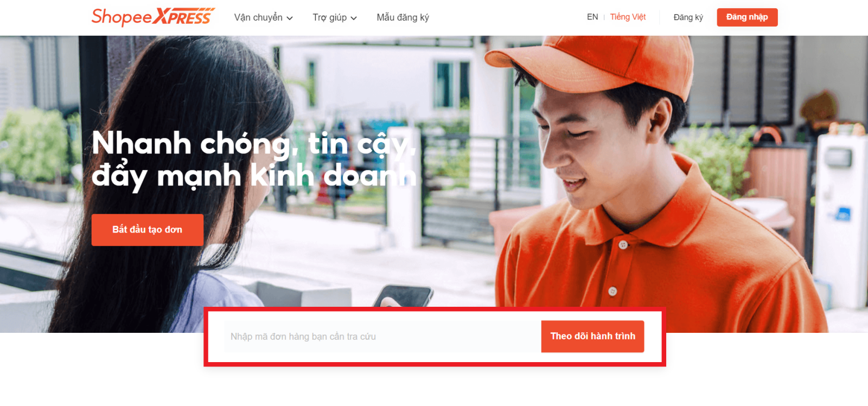Switch language to EN
This screenshot has width=868, height=406.
tap(592, 17)
